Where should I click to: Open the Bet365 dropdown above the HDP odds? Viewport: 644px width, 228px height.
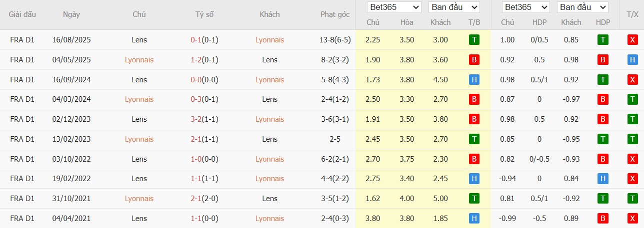click(x=526, y=7)
